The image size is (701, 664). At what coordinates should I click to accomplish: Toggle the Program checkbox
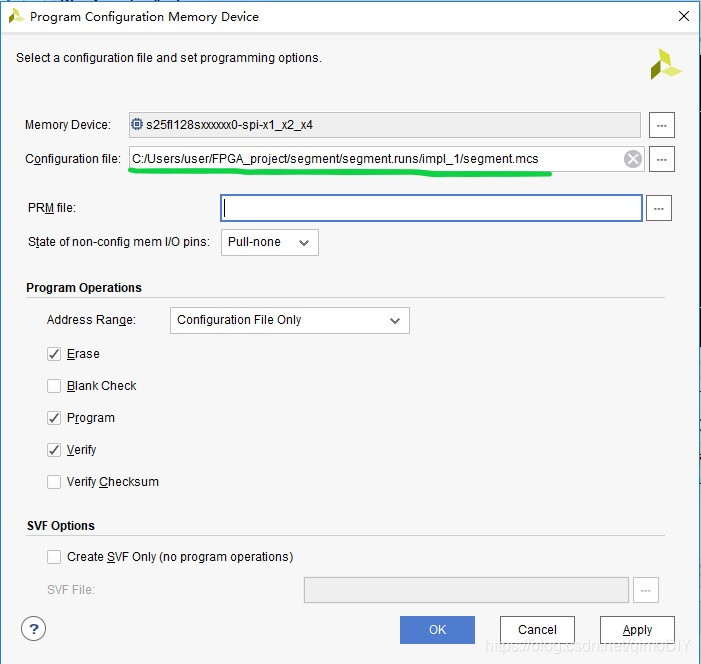coord(54,418)
